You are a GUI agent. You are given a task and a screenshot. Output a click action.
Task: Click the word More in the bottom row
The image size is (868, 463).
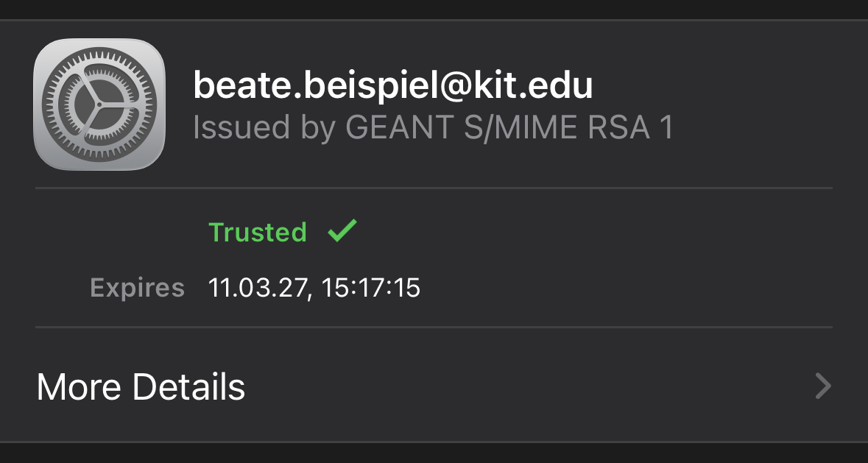[79, 386]
